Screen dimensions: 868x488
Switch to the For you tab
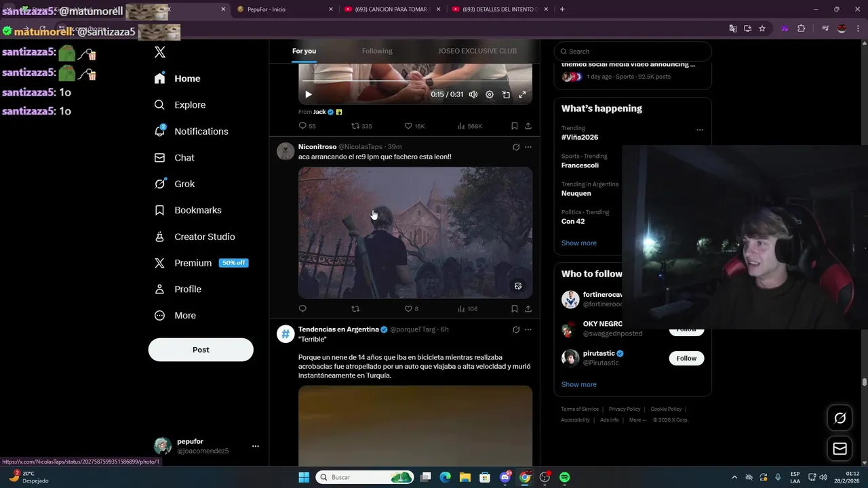(x=304, y=51)
